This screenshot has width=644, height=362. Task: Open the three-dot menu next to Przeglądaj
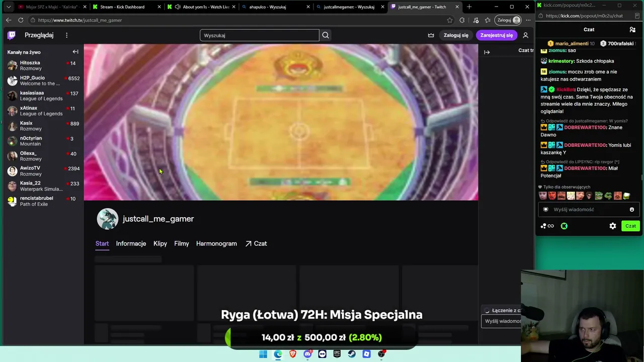click(66, 35)
